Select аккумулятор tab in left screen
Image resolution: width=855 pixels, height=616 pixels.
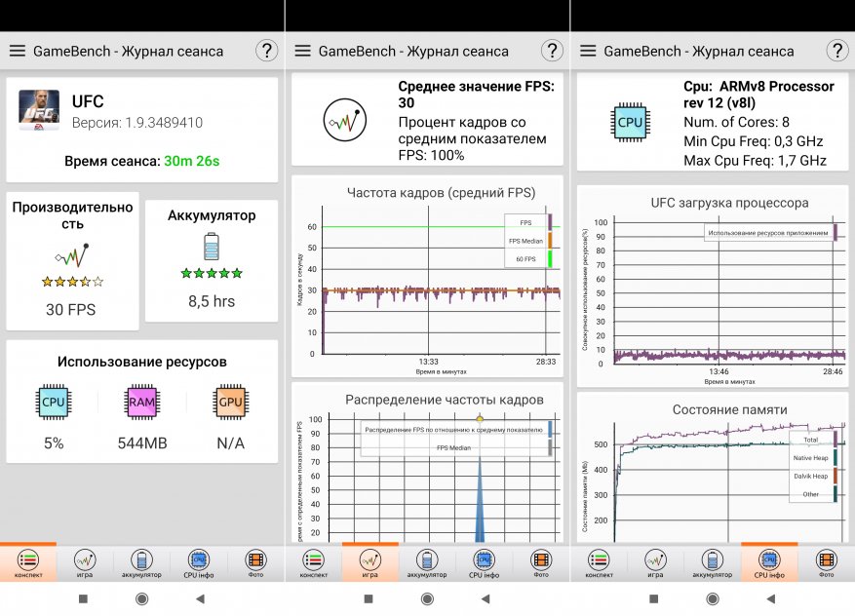141,563
